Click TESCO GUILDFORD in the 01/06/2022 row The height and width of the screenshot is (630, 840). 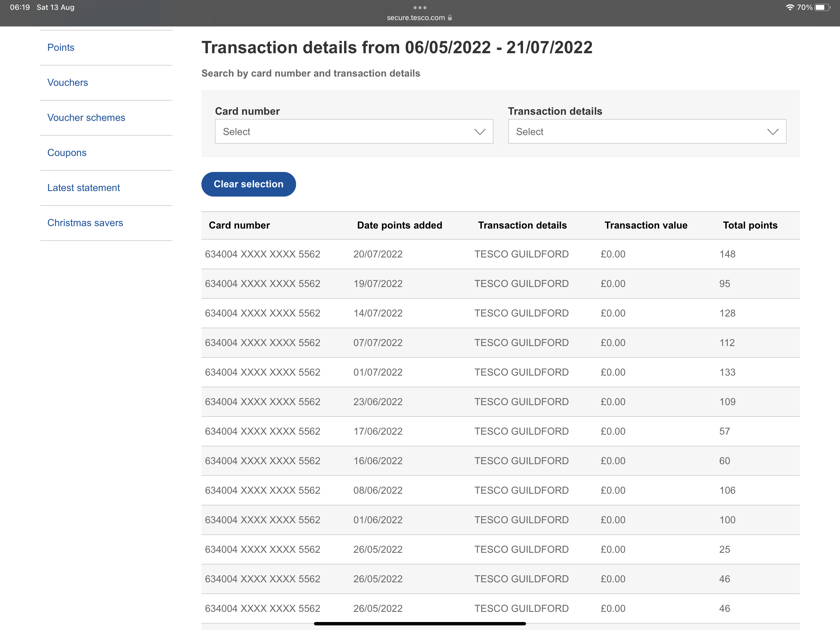coord(521,520)
